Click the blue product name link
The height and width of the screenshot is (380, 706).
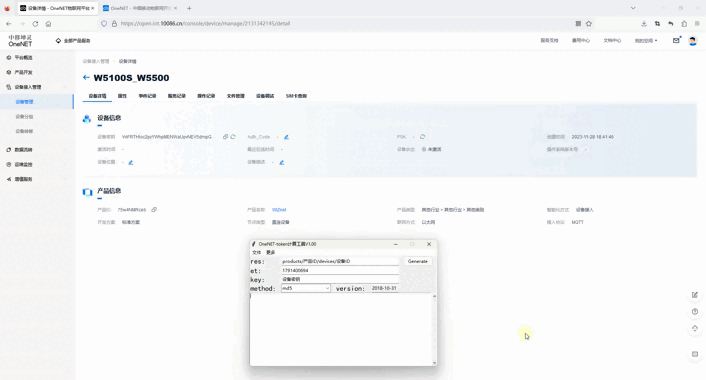click(x=279, y=210)
